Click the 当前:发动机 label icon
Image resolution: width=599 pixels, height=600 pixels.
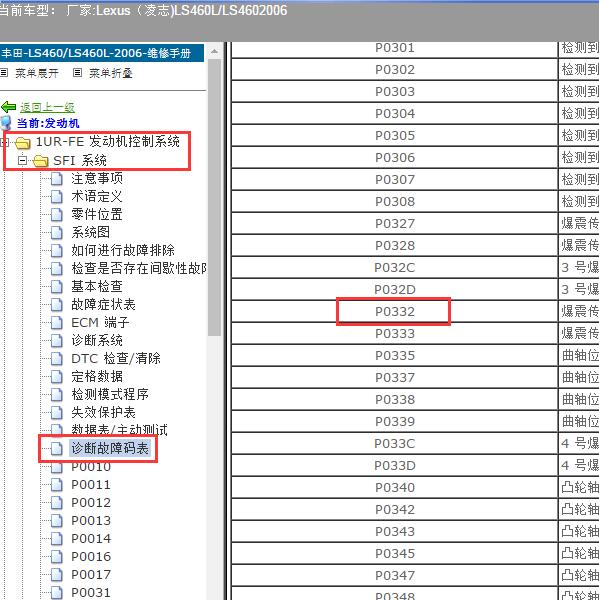pos(6,123)
